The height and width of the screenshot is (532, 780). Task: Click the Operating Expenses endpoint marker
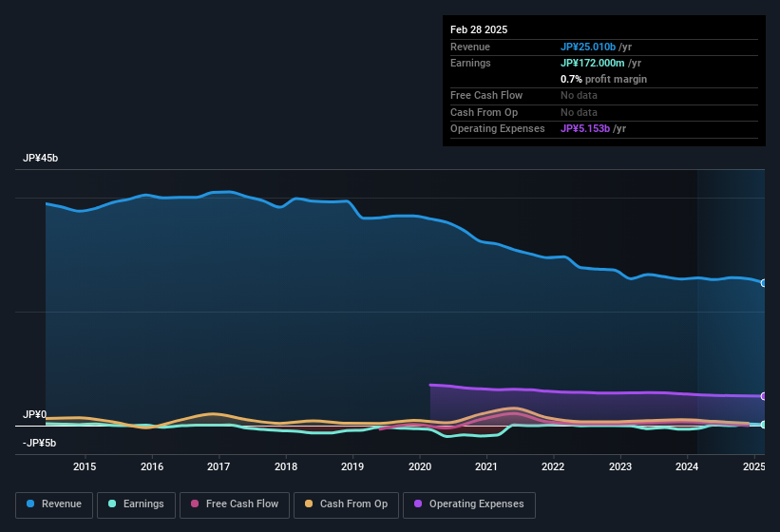pyautogui.click(x=764, y=396)
